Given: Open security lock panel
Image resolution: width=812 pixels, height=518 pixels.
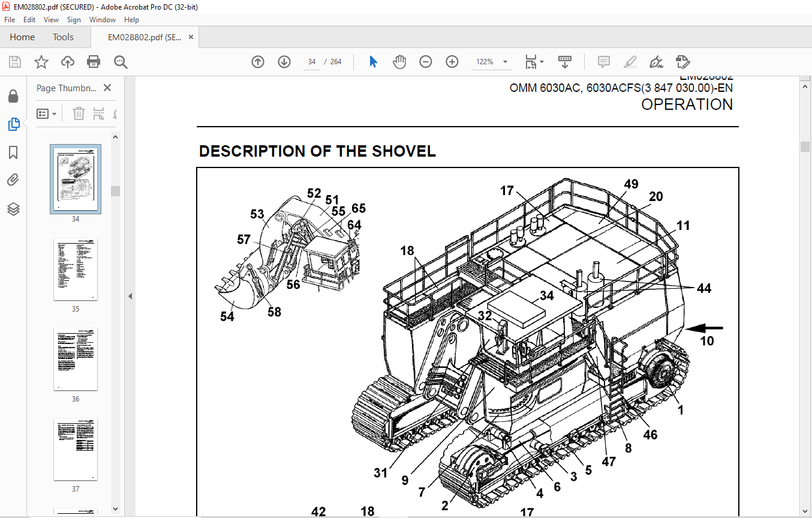Looking at the screenshot, I should [x=13, y=96].
